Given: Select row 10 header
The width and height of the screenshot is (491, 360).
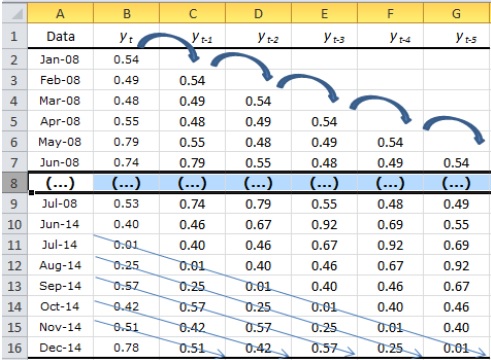Looking at the screenshot, I should click(x=15, y=224).
